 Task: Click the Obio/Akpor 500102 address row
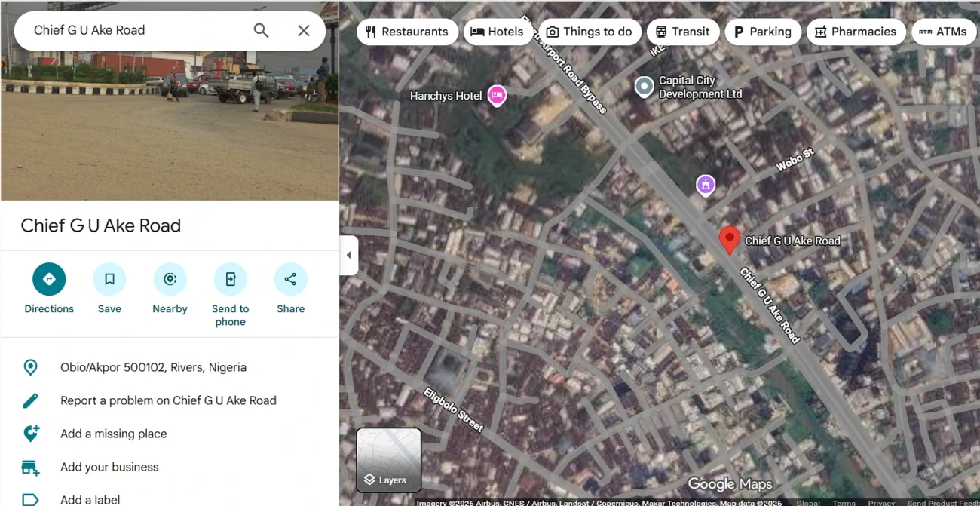tap(170, 367)
